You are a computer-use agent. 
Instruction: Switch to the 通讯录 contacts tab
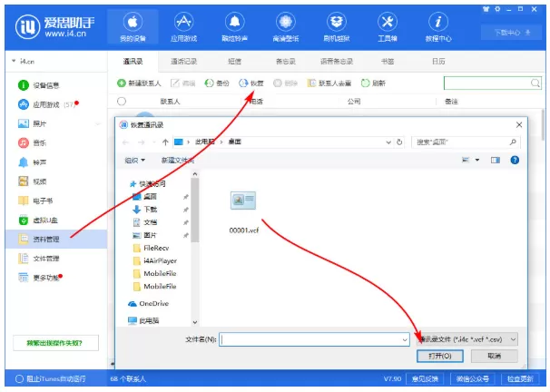click(133, 62)
